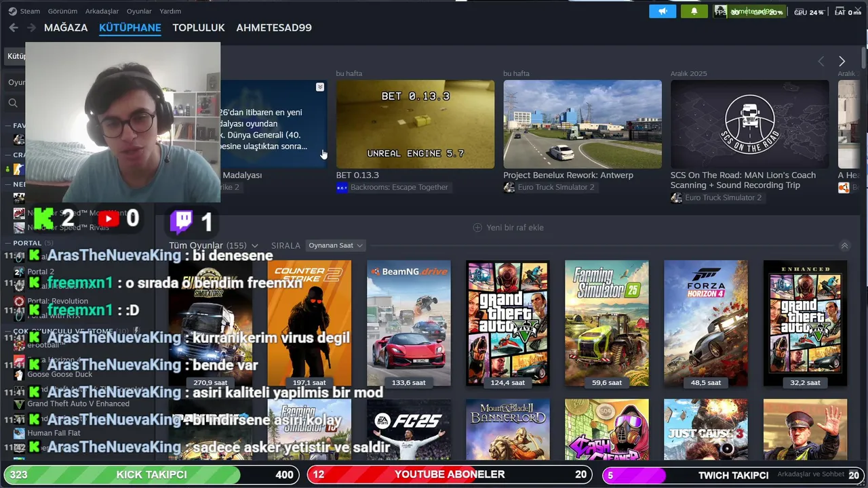Viewport: 868px width, 488px height.
Task: Select Grand Theft Auto V Enhanced in the sidebar
Action: pos(78,403)
